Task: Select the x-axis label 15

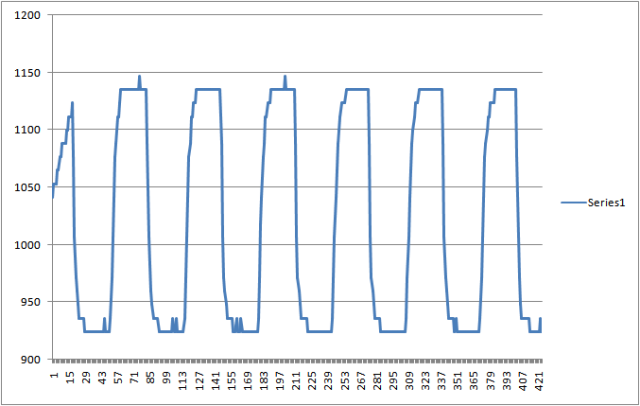Action: 70,378
